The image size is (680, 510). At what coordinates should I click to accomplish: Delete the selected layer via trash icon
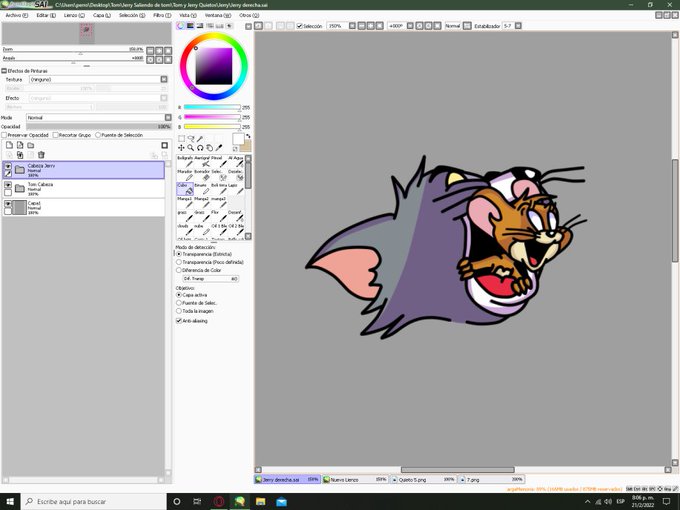[41, 155]
